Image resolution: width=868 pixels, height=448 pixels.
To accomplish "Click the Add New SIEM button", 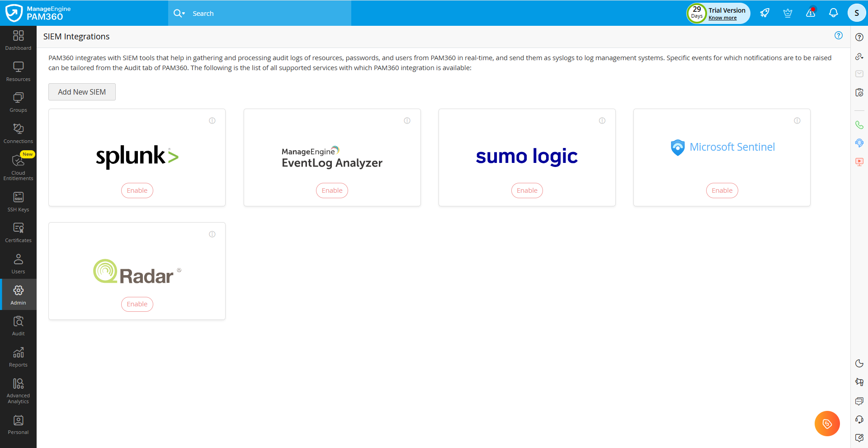I will tap(82, 91).
